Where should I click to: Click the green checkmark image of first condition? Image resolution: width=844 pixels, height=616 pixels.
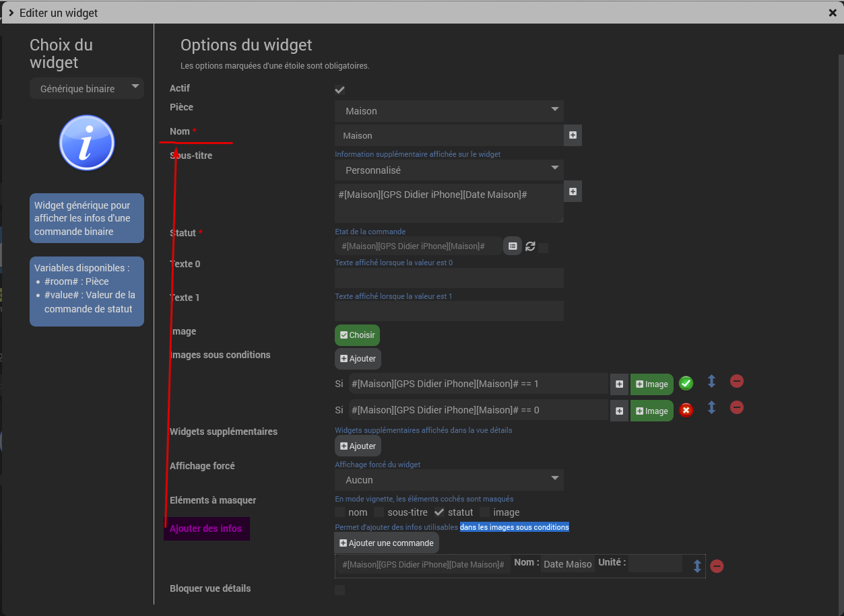(x=686, y=384)
